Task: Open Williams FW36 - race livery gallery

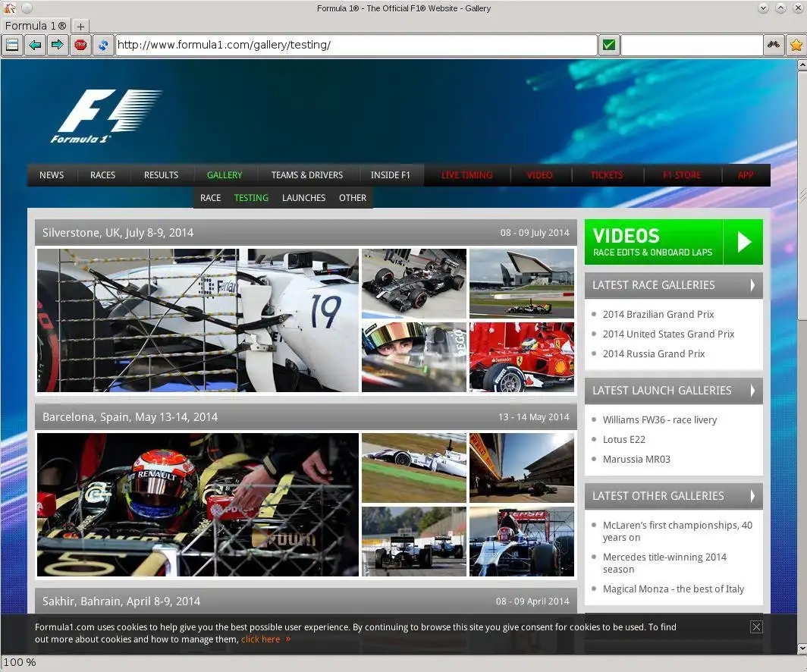Action: pos(660,420)
